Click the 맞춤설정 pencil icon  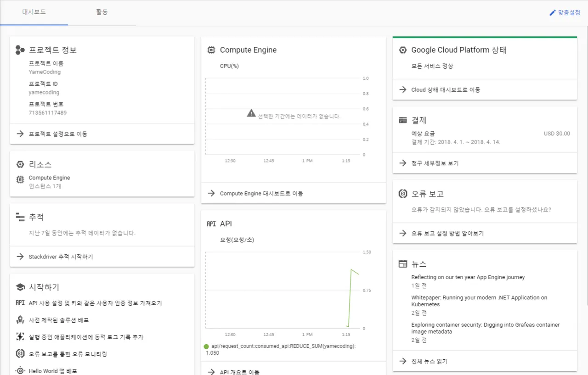click(553, 13)
